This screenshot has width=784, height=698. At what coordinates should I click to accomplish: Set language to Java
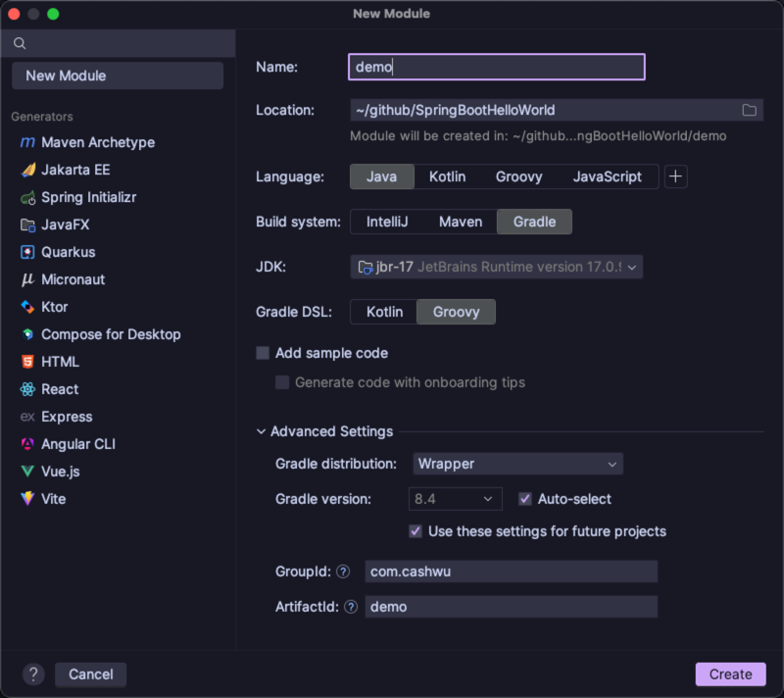[x=382, y=176]
